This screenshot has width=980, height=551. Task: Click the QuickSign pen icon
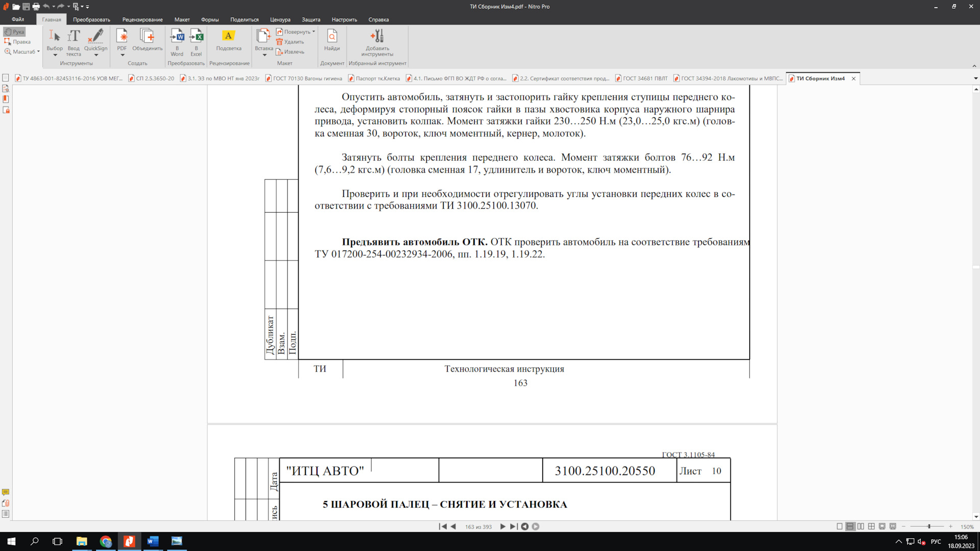click(95, 36)
